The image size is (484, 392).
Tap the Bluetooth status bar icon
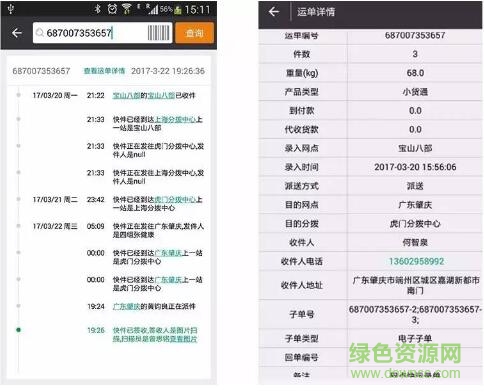[x=97, y=9]
